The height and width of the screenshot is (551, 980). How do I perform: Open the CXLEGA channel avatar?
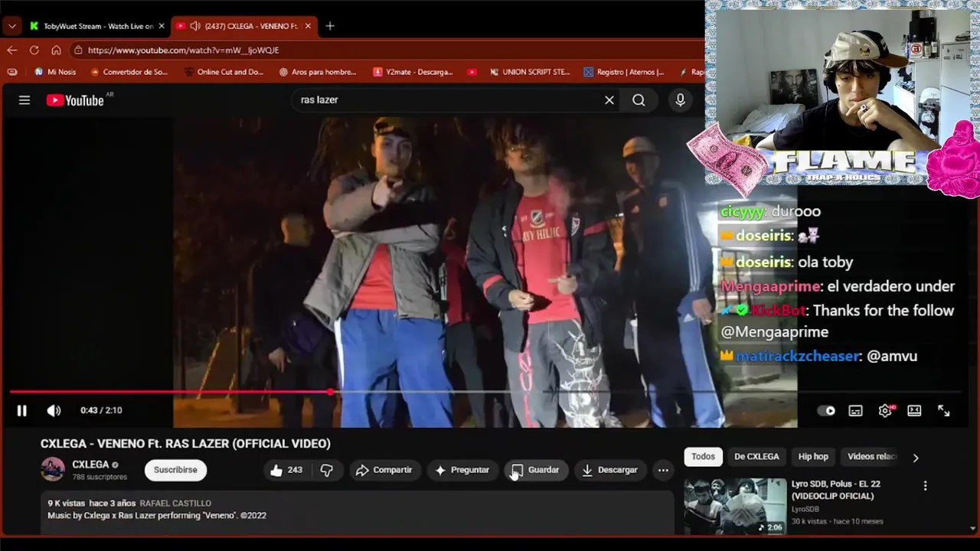click(53, 469)
